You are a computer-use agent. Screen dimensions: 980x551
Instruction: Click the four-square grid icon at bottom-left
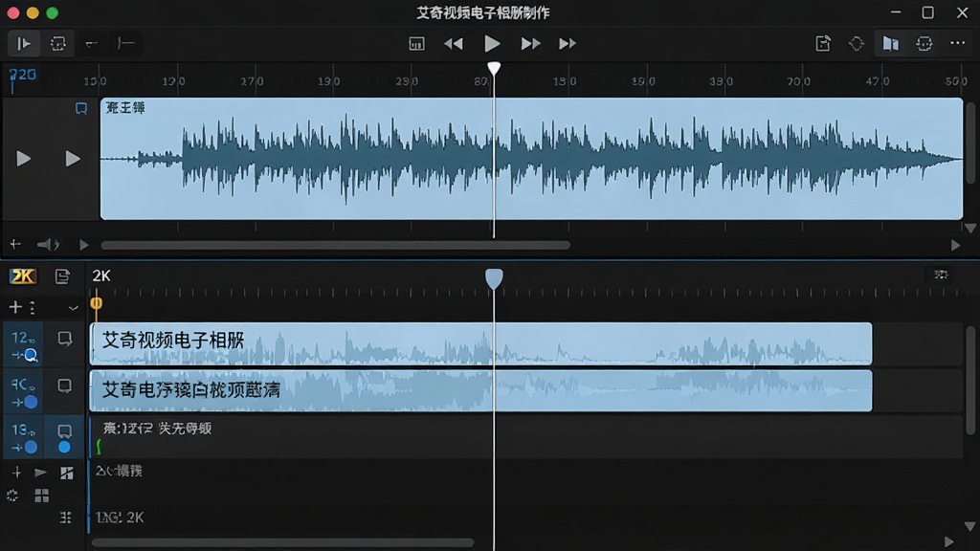coord(42,496)
